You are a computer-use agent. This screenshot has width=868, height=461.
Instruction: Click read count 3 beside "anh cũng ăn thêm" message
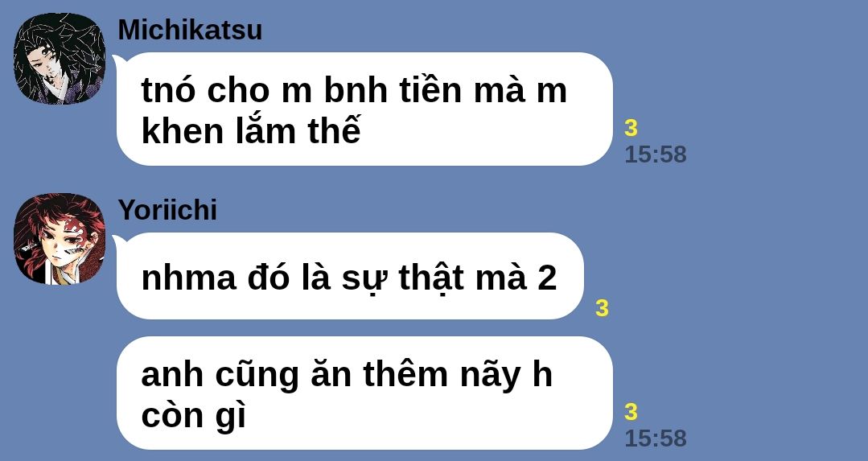(631, 412)
